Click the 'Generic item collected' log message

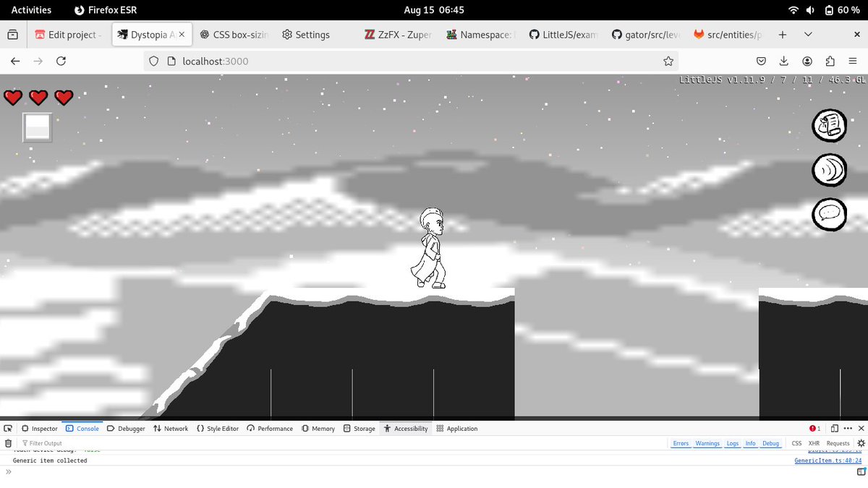(x=50, y=461)
